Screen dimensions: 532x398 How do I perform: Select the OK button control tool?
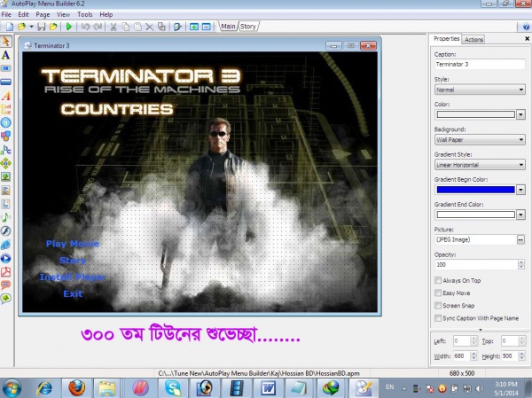[x=6, y=68]
